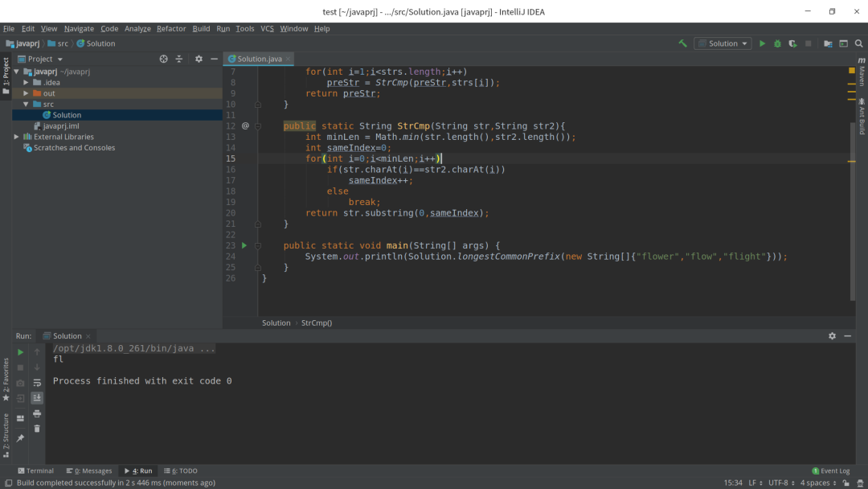
Task: Open the Project Structure dialog icon
Action: click(x=828, y=43)
